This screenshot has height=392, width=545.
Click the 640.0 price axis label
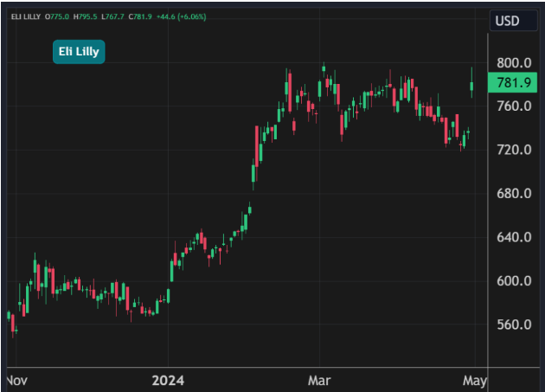[514, 237]
